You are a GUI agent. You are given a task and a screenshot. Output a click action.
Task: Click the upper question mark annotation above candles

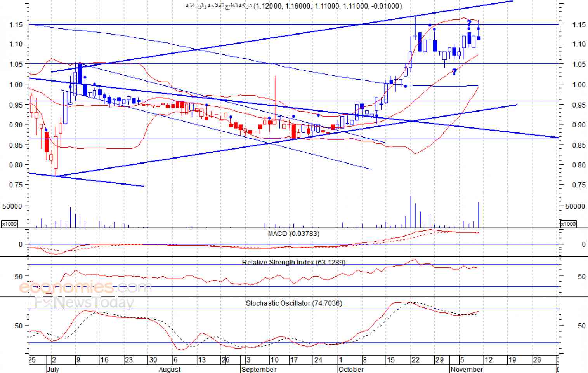469,24
